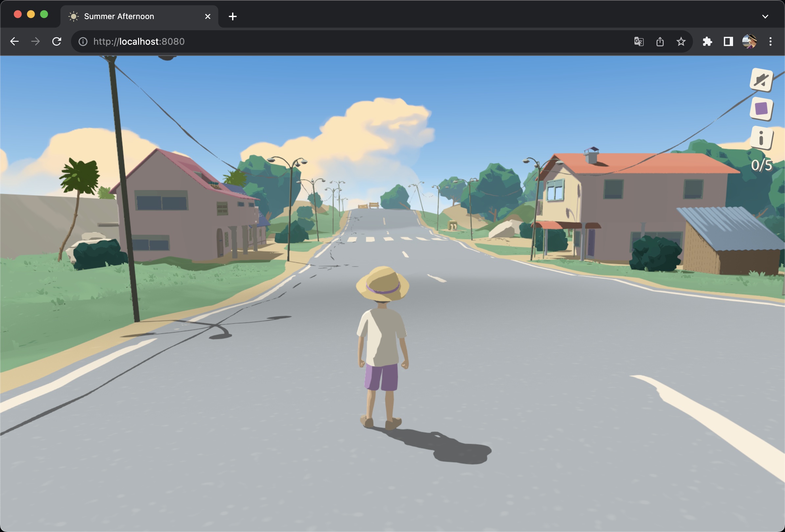This screenshot has width=785, height=532.
Task: Close the Summer Afternoon tab
Action: pos(208,16)
